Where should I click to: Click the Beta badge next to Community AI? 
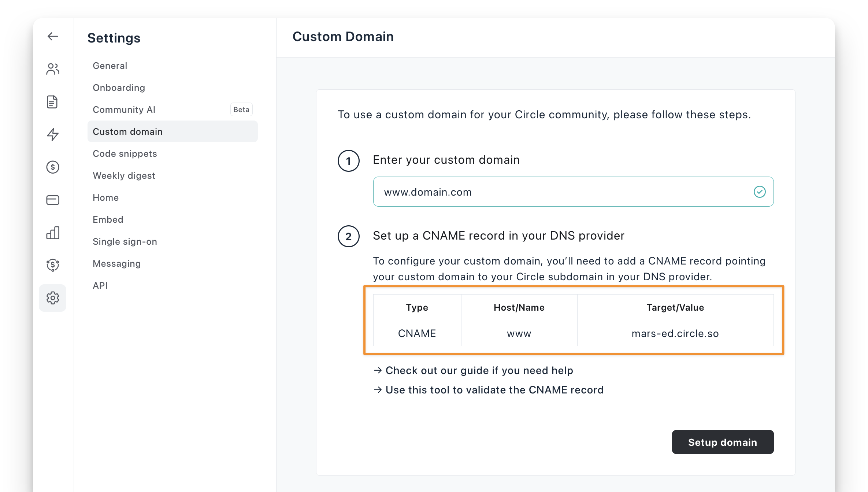(x=241, y=109)
